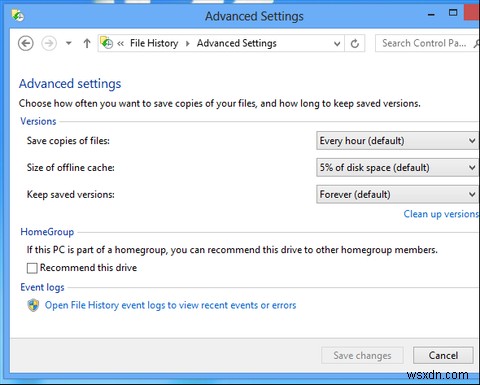Click the Clean up versions link
480x385 pixels.
click(x=441, y=214)
